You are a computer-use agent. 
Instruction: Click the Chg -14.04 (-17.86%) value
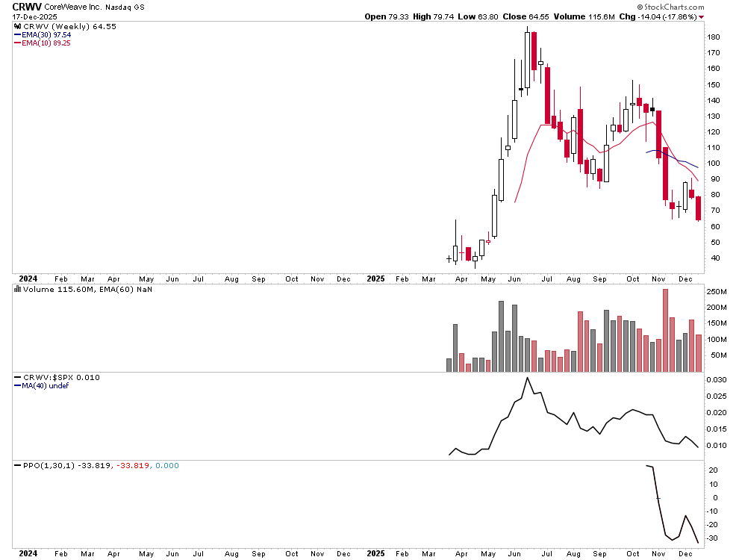tap(658, 16)
